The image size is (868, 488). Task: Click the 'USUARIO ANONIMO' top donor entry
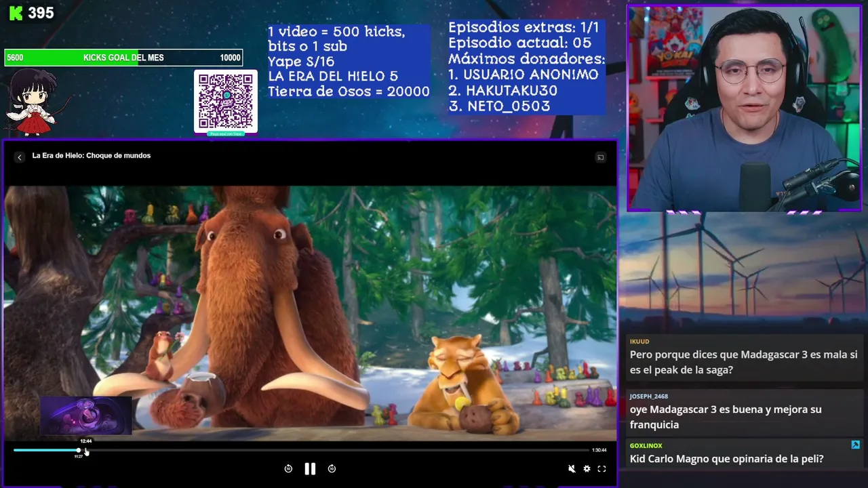click(x=532, y=75)
